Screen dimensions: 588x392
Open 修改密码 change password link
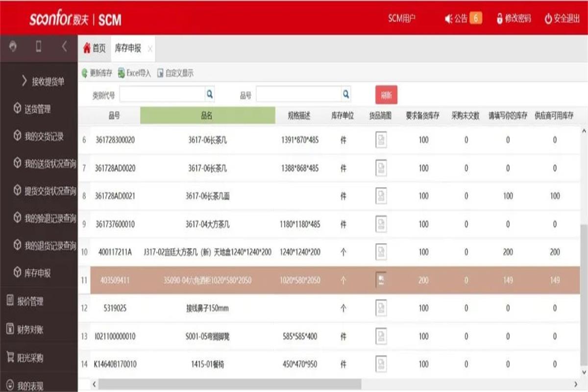pyautogui.click(x=513, y=19)
